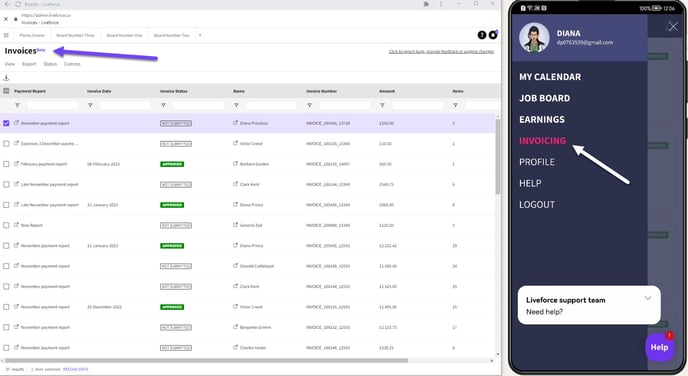
Task: Collapse the Liveforce support team chat chevron
Action: click(x=648, y=298)
